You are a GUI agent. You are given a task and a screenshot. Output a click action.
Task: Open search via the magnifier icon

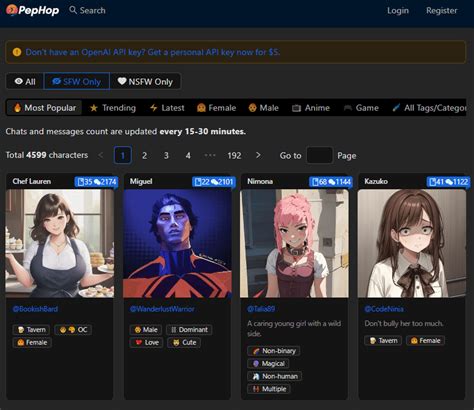click(73, 10)
